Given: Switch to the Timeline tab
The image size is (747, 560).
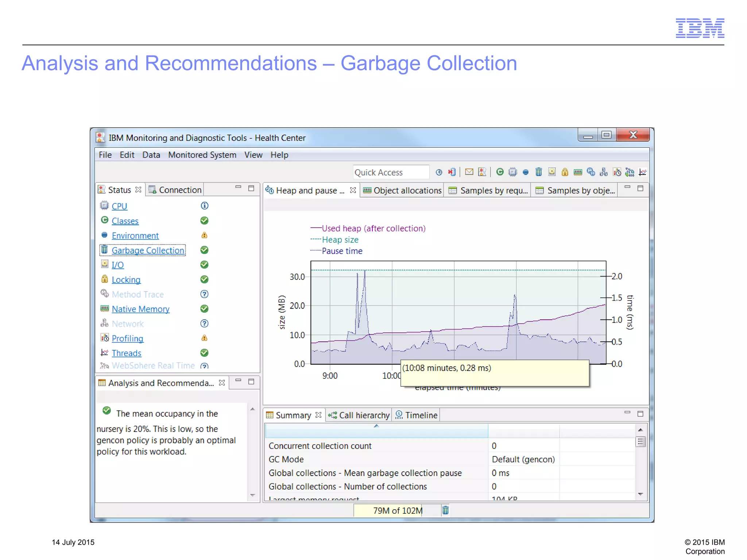Looking at the screenshot, I should (417, 415).
